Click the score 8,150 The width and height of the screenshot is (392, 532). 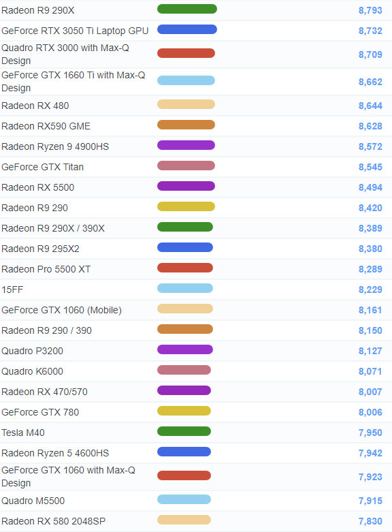(370, 330)
